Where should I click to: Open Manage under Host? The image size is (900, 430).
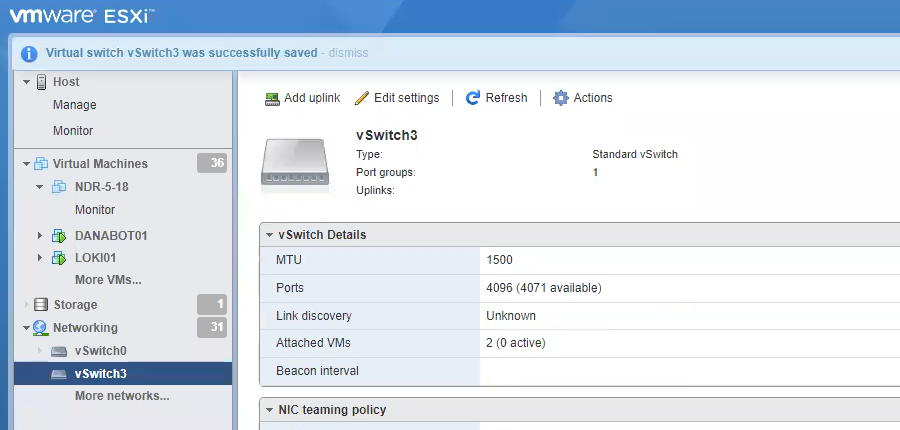click(75, 105)
